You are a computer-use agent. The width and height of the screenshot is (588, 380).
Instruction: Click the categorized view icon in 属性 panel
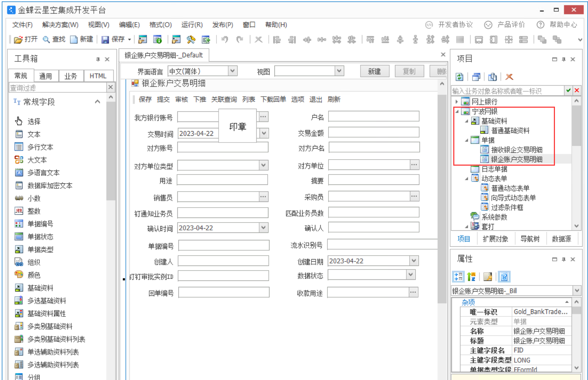click(x=458, y=277)
